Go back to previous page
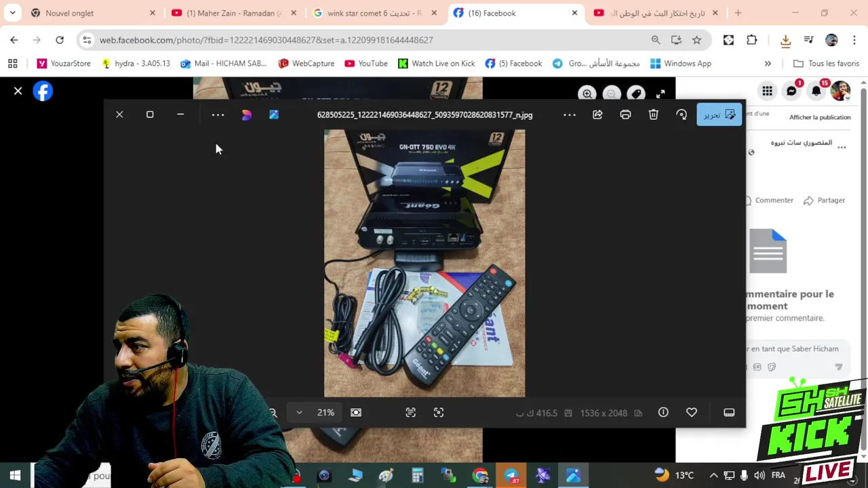 14,40
